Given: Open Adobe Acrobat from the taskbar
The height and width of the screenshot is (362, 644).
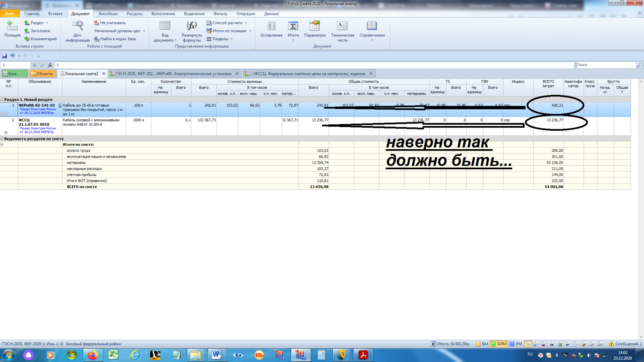Looking at the screenshot, I should tap(363, 355).
